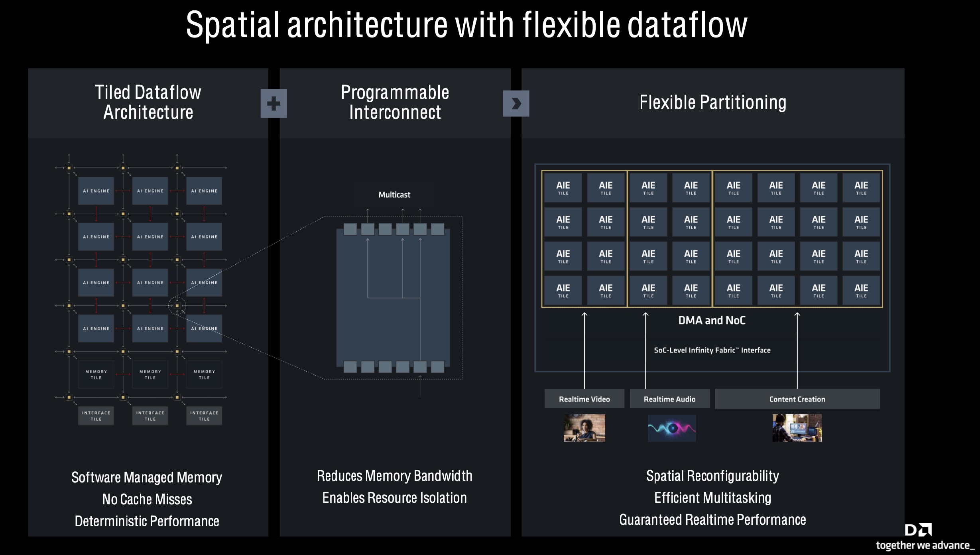980x555 pixels.
Task: Select the Content Creation workstation thumbnail
Action: [x=797, y=428]
